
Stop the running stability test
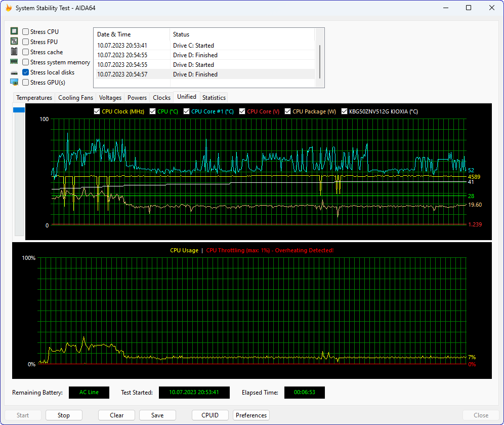(64, 415)
